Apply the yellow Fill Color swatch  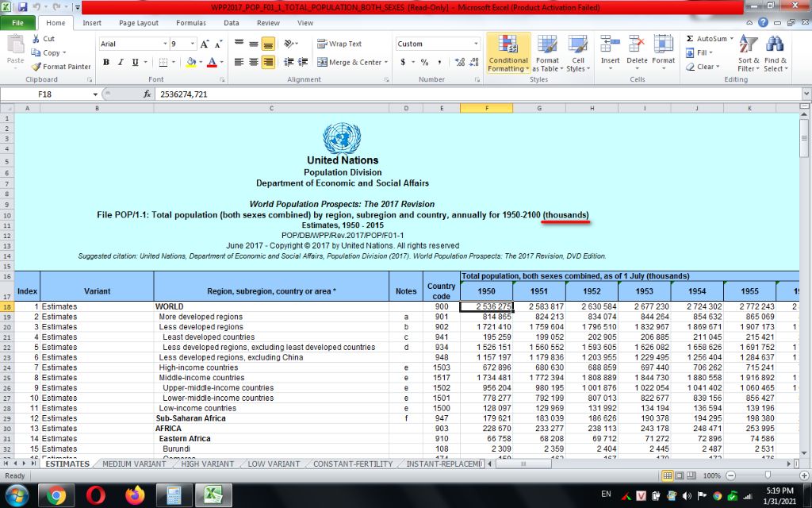point(190,62)
